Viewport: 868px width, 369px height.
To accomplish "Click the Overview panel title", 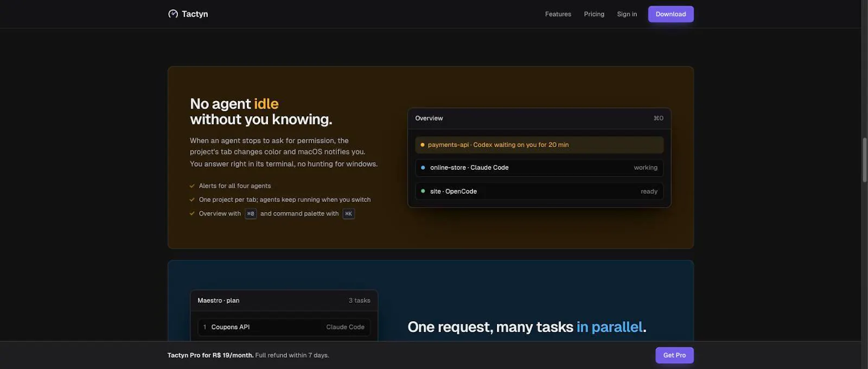I will [429, 118].
